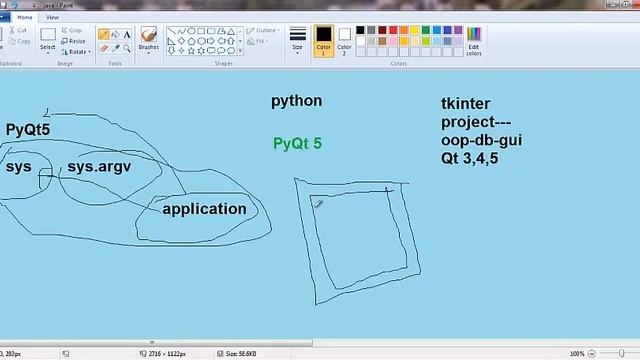Click the Crop command
The image size is (640, 360).
(x=72, y=30)
